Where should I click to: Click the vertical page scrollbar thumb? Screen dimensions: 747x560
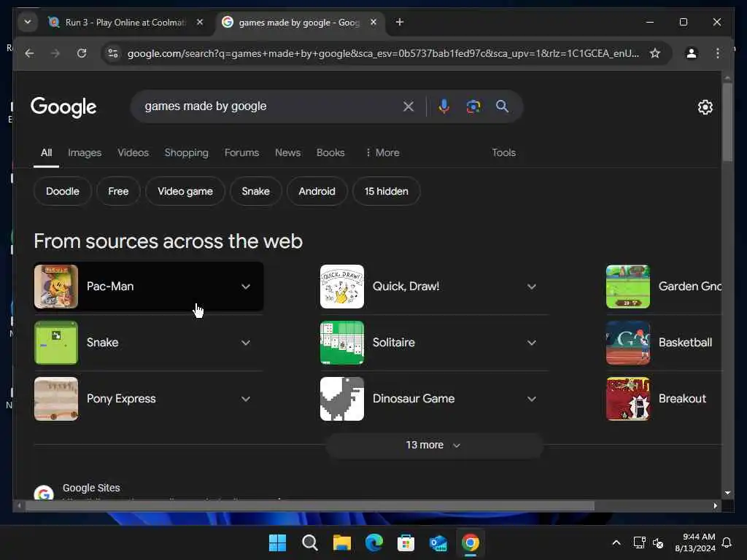[727, 122]
